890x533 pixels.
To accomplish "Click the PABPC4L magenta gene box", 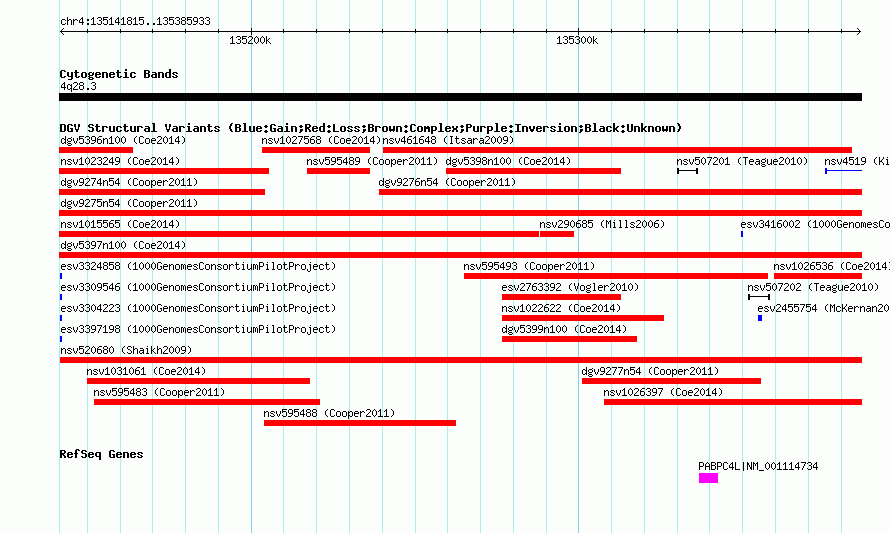I will click(x=708, y=479).
